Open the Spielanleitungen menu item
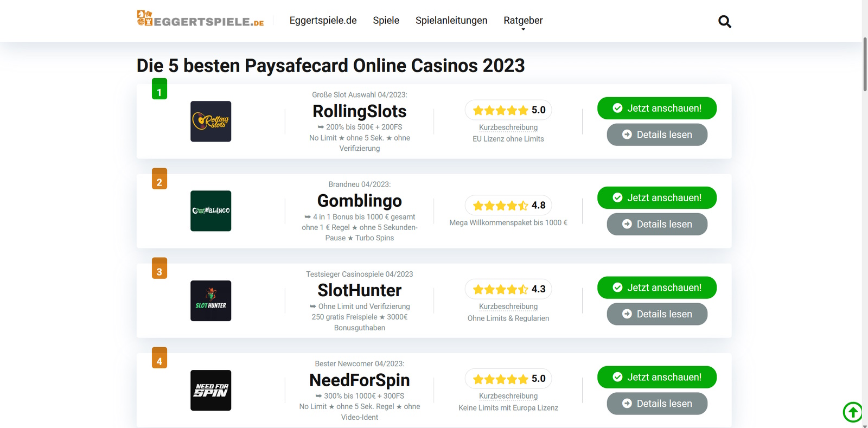The width and height of the screenshot is (868, 428). [x=451, y=21]
